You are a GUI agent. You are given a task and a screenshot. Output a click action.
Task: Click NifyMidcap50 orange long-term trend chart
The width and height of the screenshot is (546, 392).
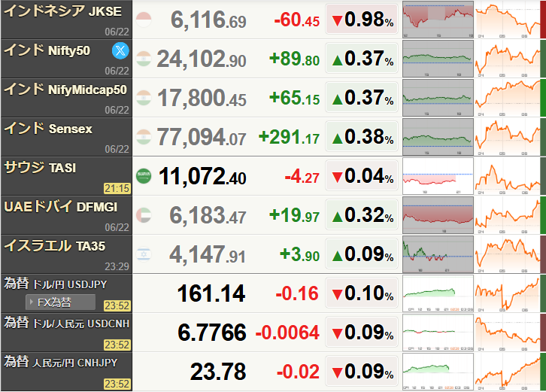(508, 98)
